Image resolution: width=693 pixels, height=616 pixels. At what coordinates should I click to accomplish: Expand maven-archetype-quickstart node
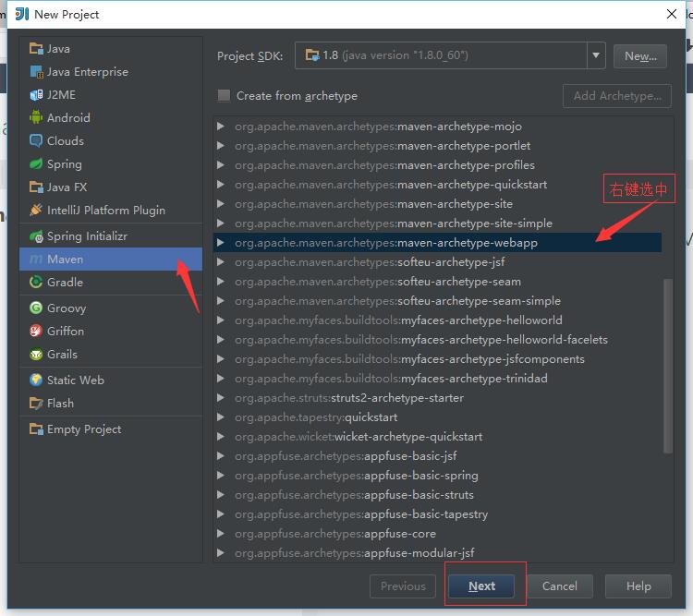(221, 185)
